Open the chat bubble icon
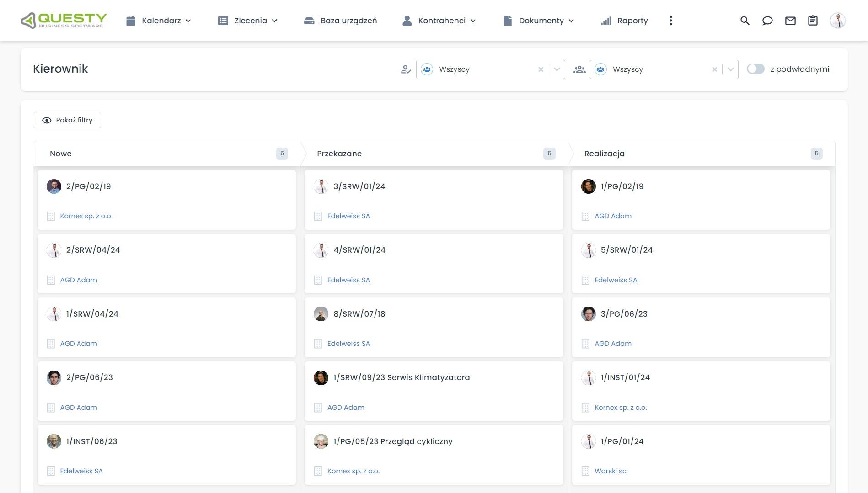 pos(767,21)
